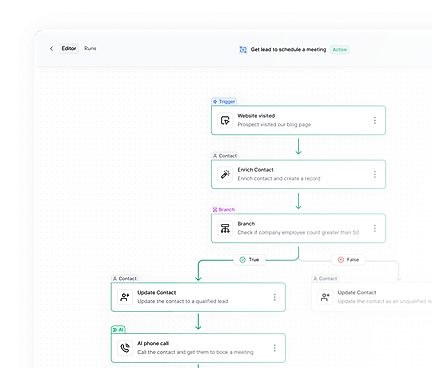The image size is (432, 368).
Task: Click the purple Branch label tag
Action: (224, 209)
